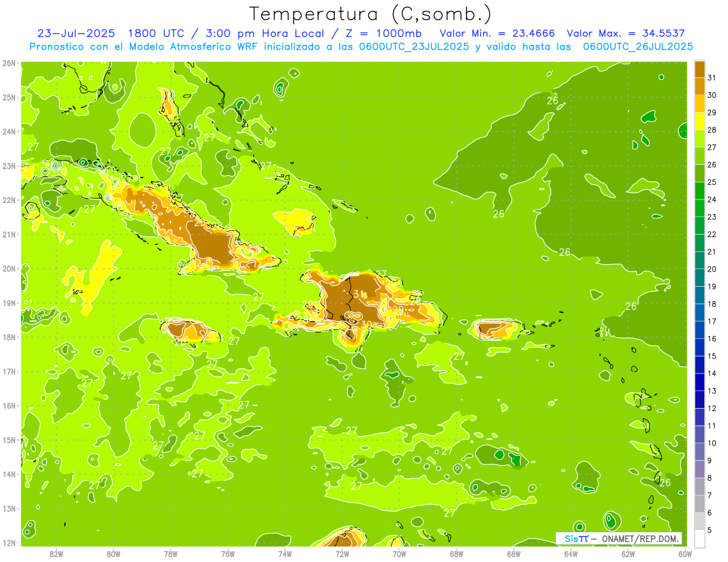728x562 pixels.
Task: Click gray color scale segment between 6 and 7
Action: point(699,504)
